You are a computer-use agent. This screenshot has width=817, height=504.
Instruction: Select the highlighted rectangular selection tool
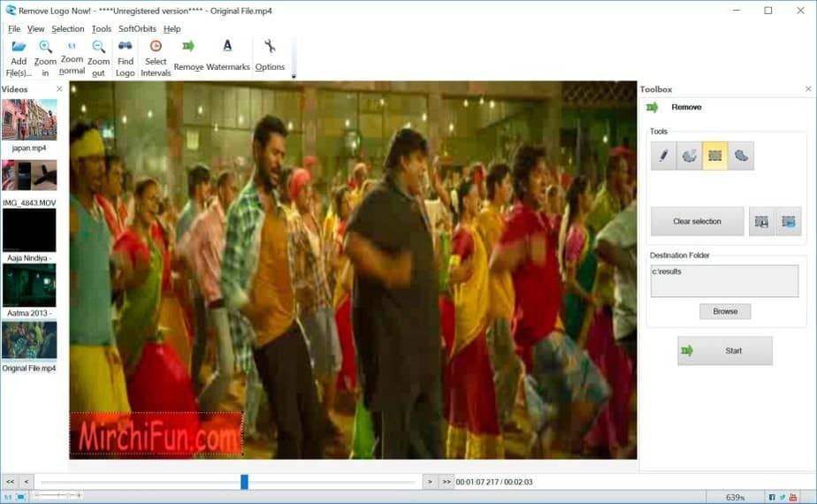(x=714, y=156)
